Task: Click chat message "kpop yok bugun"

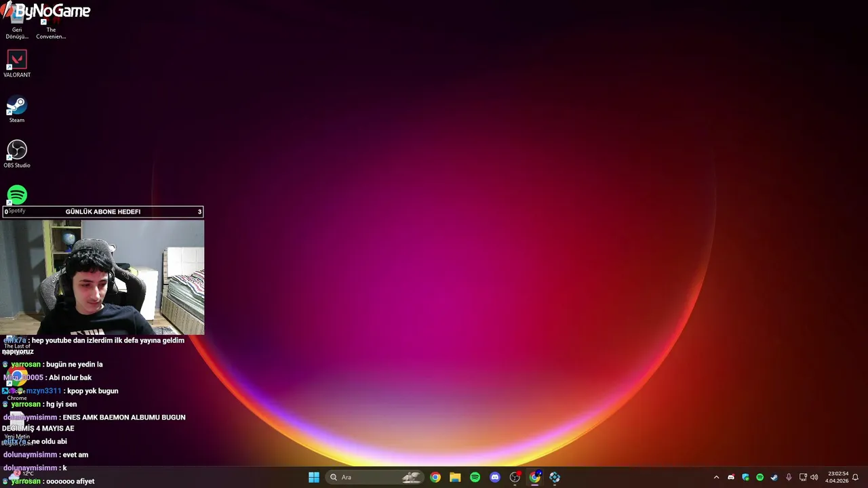Action: pyautogui.click(x=93, y=391)
